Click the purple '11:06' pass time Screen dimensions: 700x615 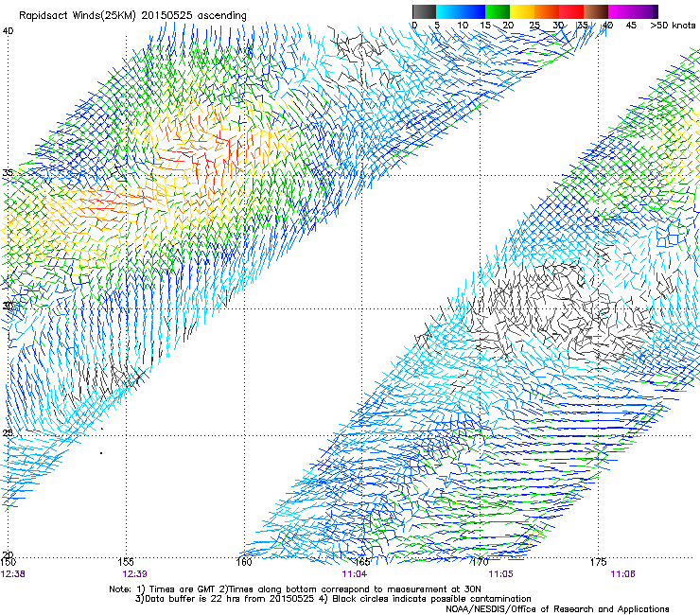point(622,574)
